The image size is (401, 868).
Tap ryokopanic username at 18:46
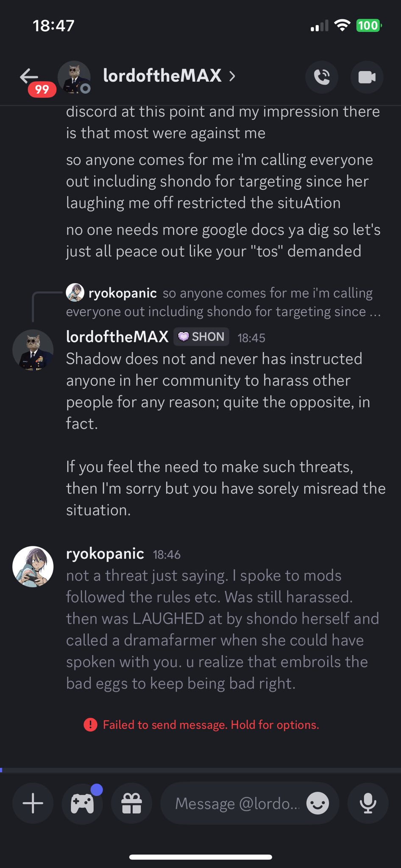pyautogui.click(x=105, y=554)
